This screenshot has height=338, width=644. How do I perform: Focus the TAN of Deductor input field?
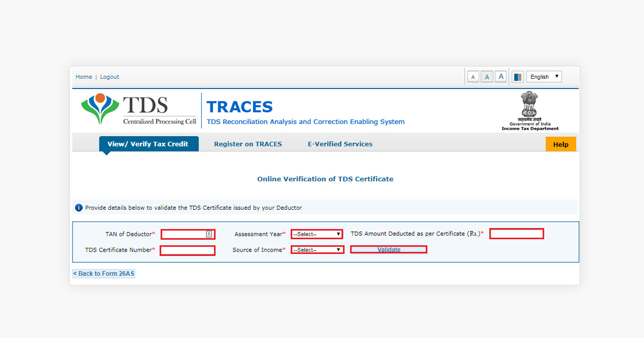[x=188, y=234]
